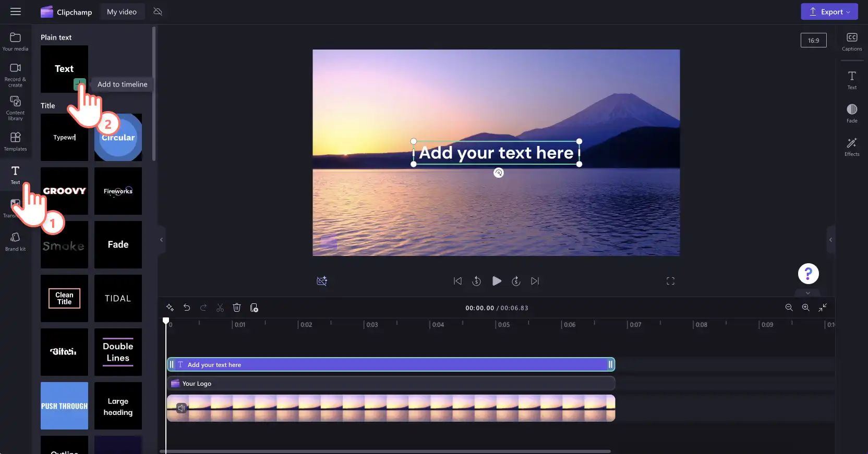Toggle the cloud sync status icon
This screenshot has height=454, width=868.
click(158, 11)
